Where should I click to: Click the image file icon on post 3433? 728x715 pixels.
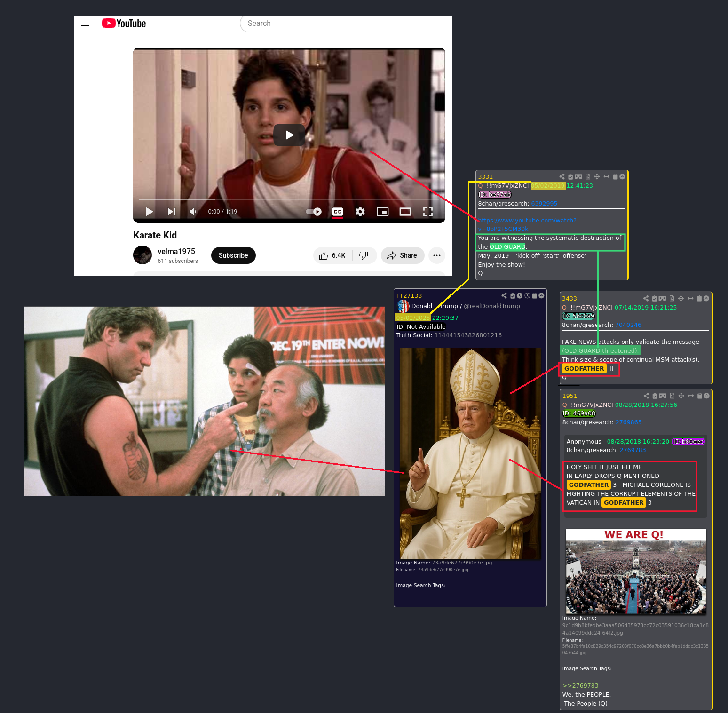click(672, 298)
